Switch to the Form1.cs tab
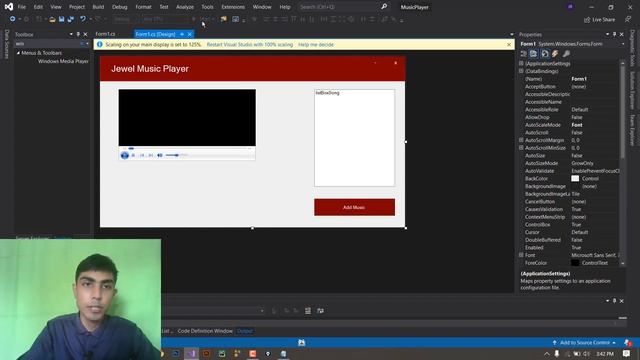Screen dimensions: 640x360 point(105,34)
